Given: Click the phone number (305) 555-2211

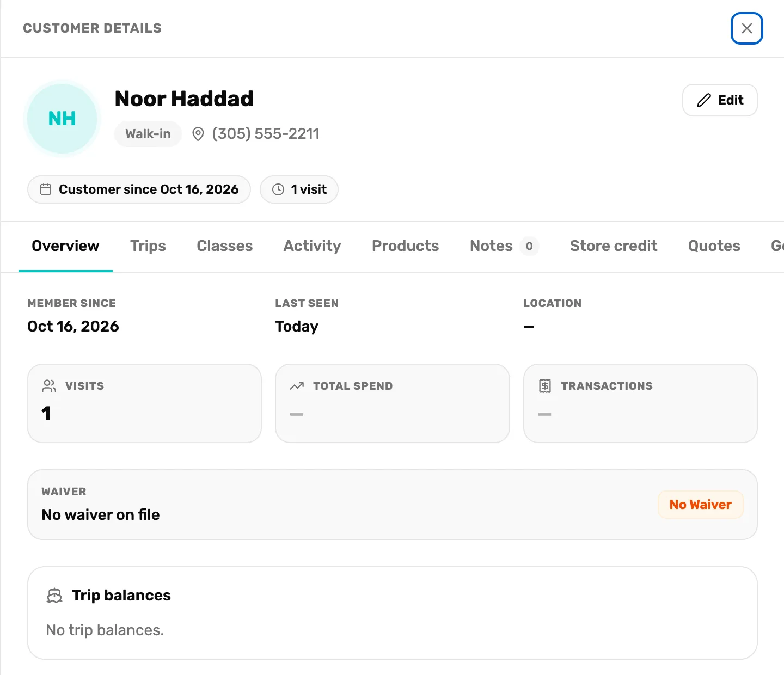Looking at the screenshot, I should pyautogui.click(x=266, y=134).
